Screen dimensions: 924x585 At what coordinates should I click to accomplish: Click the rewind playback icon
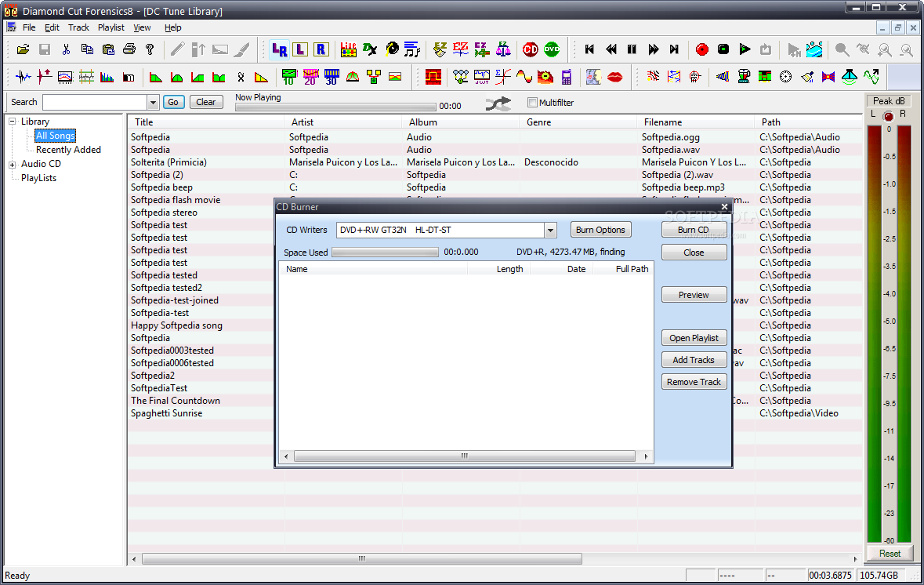pyautogui.click(x=611, y=49)
